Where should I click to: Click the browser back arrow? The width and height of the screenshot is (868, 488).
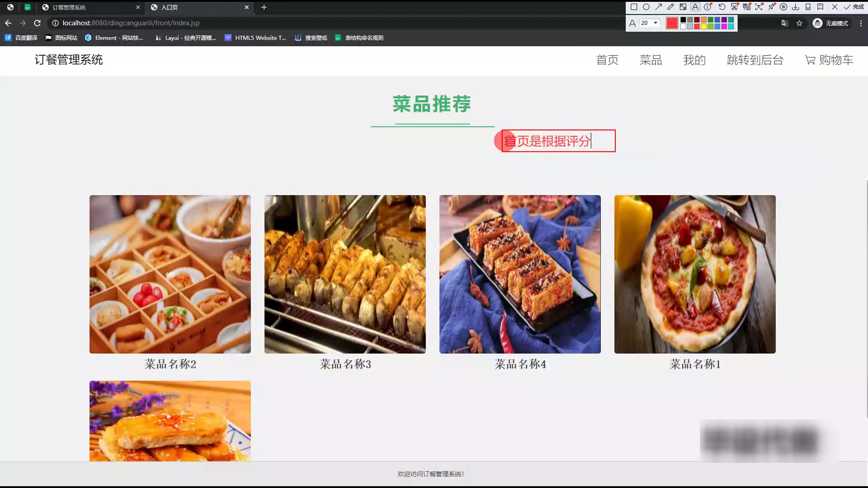(8, 23)
